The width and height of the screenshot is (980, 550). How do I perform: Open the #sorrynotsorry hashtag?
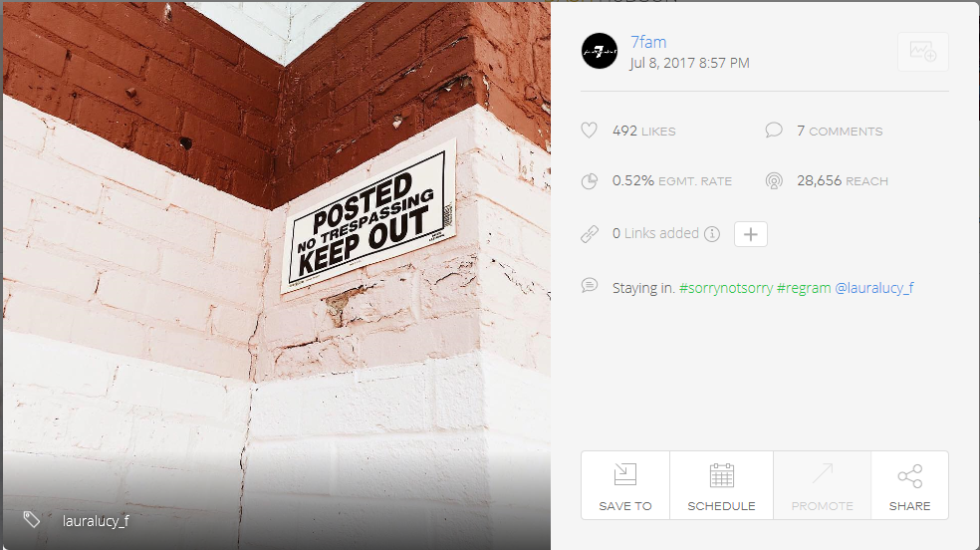726,288
